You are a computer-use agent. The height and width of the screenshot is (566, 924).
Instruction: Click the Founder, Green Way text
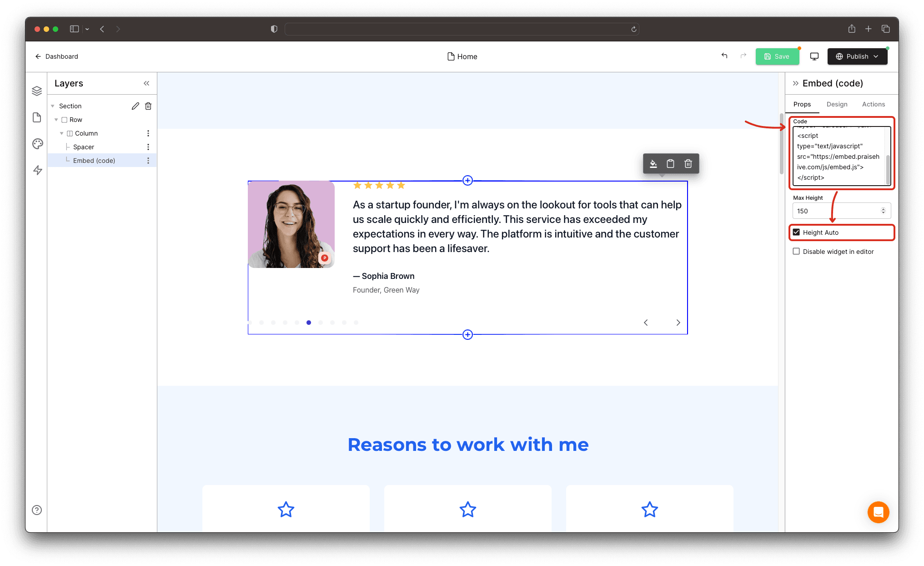386,290
